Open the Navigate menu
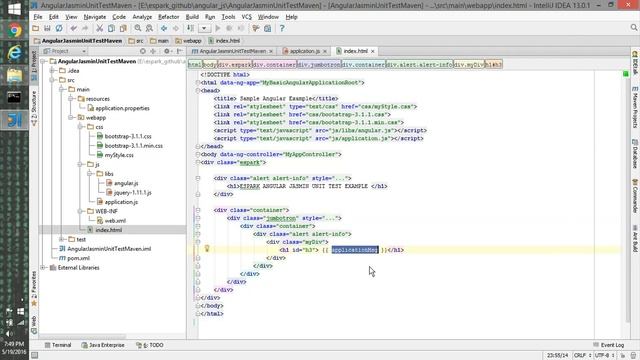 [95, 17]
